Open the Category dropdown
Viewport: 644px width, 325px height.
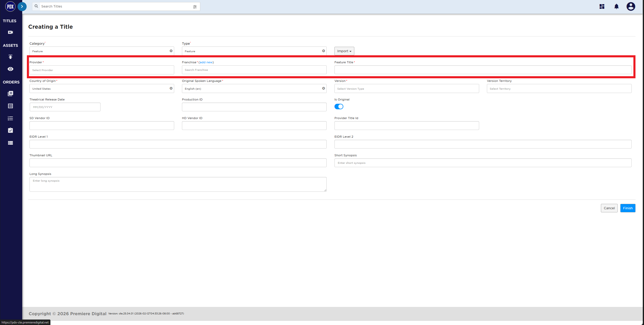point(102,51)
